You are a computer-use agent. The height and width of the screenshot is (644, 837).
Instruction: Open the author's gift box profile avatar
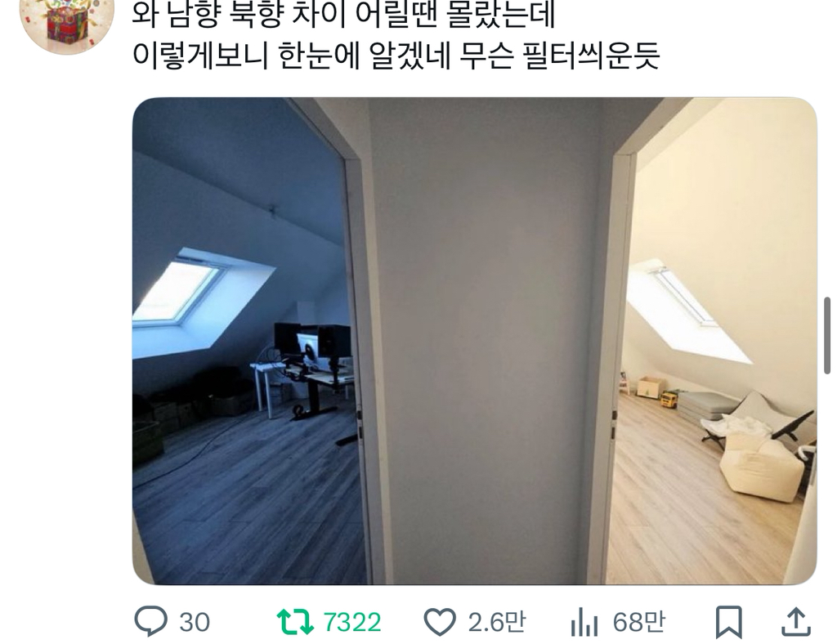(67, 21)
